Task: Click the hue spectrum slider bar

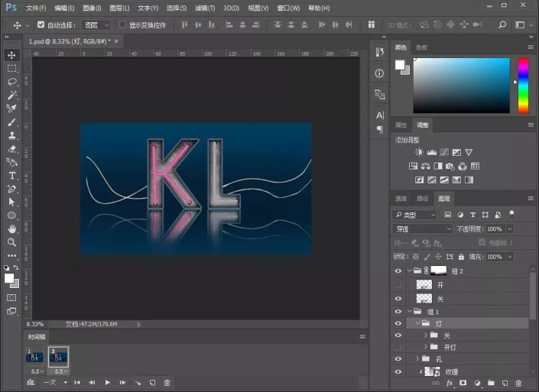Action: [523, 85]
